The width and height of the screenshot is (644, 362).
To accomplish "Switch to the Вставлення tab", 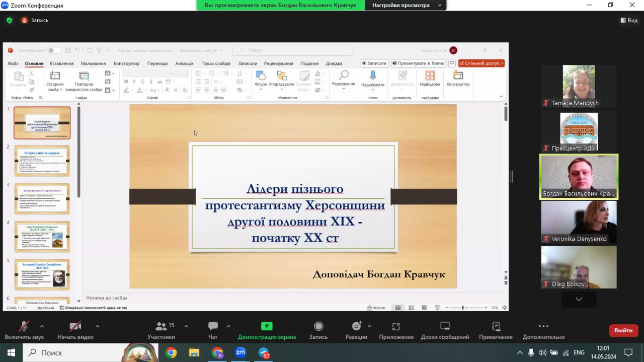I will coord(62,63).
